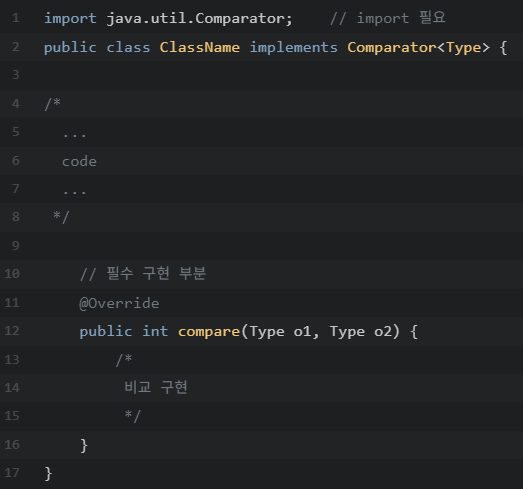523x489 pixels.
Task: Click the '/*' comment opener on line 4
Action: pos(53,104)
